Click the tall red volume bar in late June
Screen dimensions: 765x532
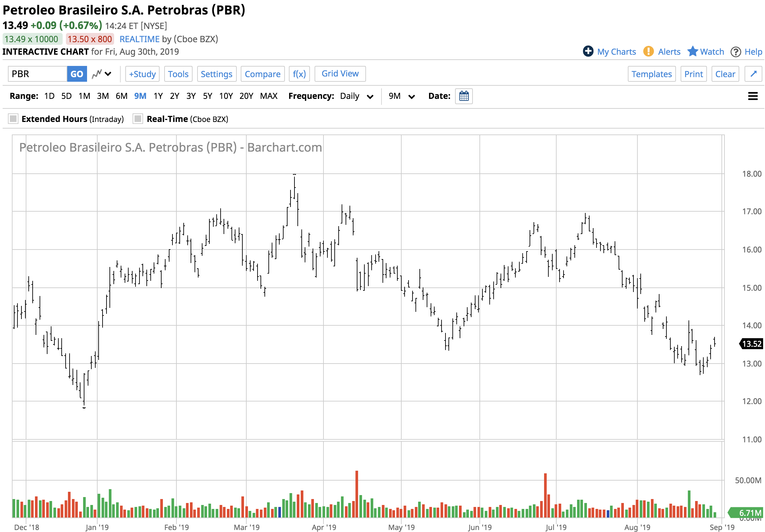[x=545, y=495]
